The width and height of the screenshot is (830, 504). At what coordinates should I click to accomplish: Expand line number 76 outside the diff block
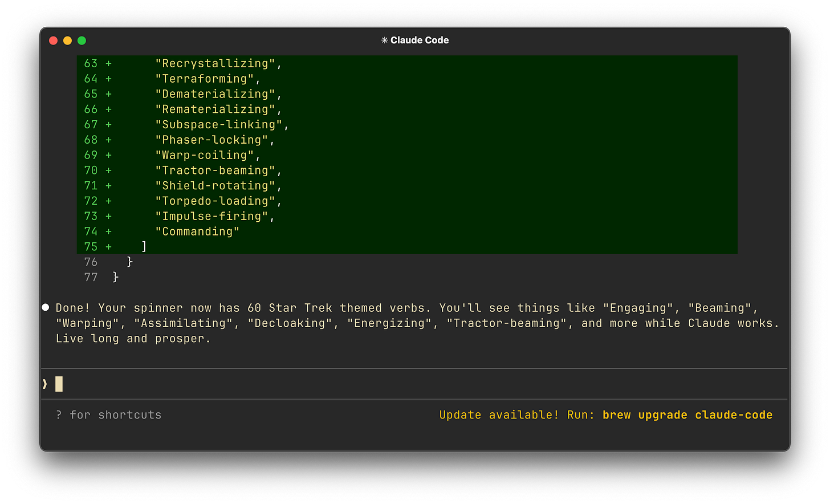pos(91,262)
